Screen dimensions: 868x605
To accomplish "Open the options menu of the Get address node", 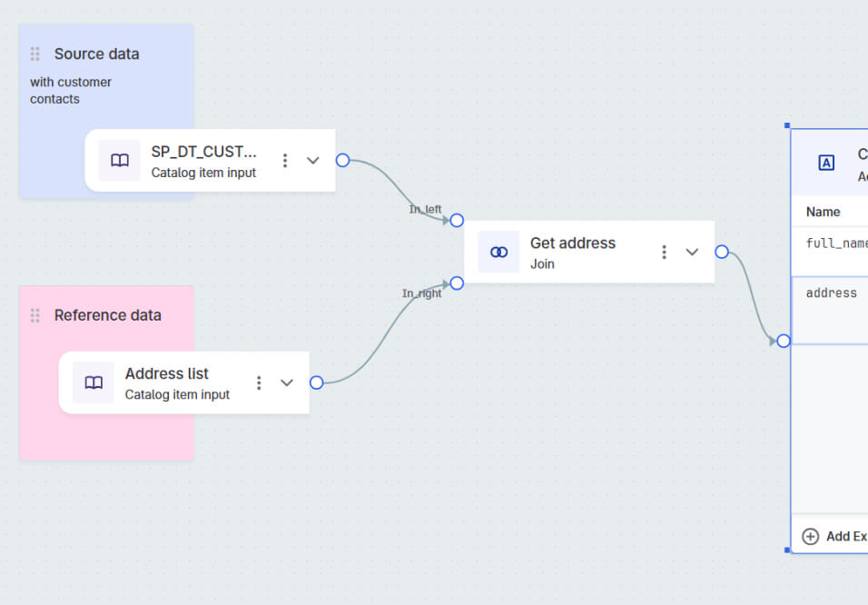I will pos(664,252).
